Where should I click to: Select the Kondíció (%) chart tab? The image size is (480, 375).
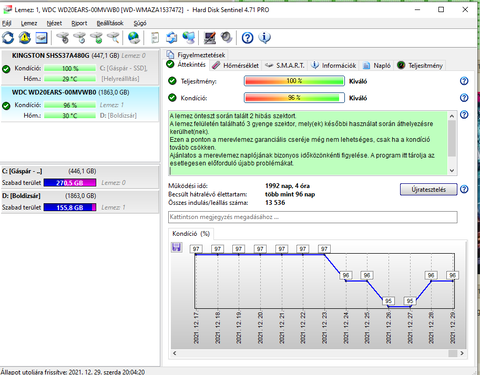point(191,234)
